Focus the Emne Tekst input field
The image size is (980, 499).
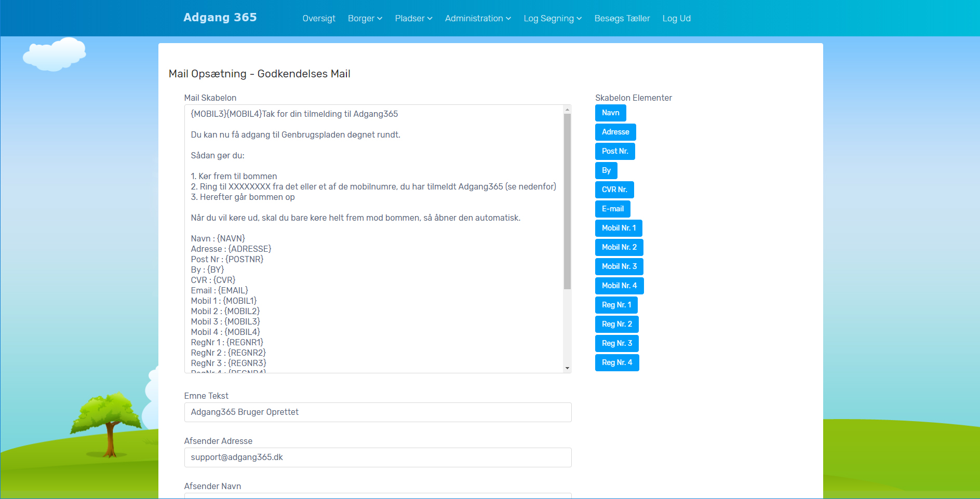point(378,412)
